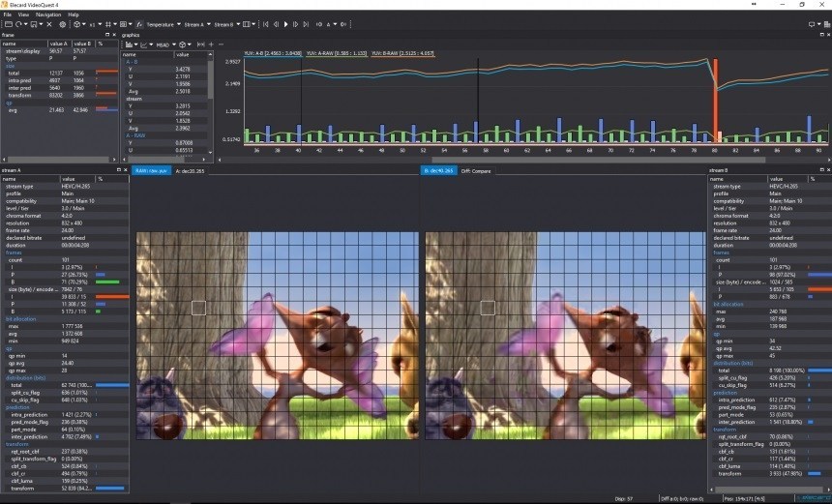Toggle the YUV: A-B graph legend
Screen dimensions: 832x504
[273, 53]
